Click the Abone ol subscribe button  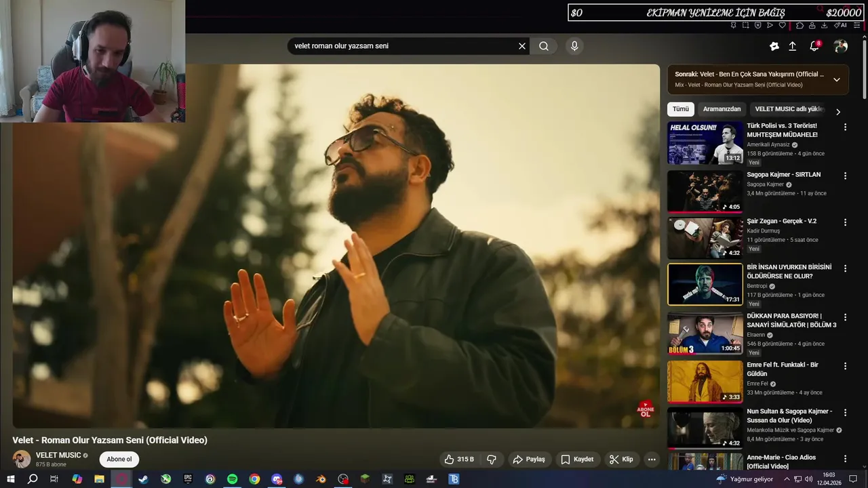click(x=119, y=459)
